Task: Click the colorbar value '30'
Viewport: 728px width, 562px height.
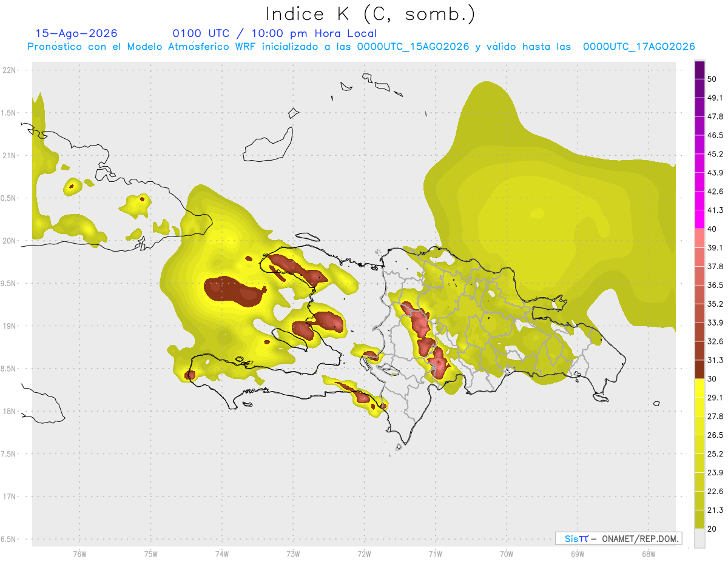Action: 712,379
